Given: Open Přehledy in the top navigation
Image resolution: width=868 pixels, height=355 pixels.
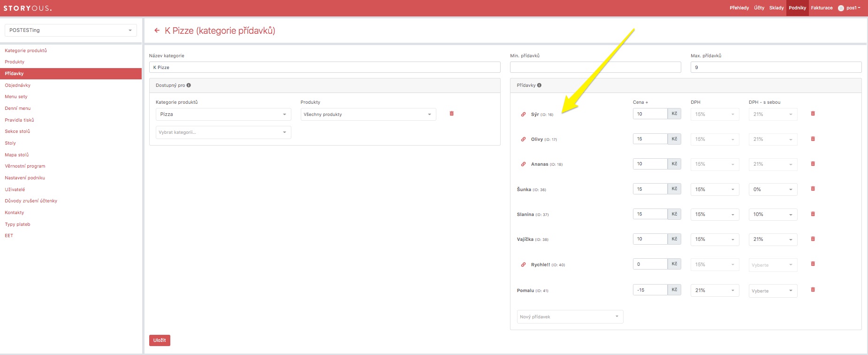Looking at the screenshot, I should (x=739, y=8).
